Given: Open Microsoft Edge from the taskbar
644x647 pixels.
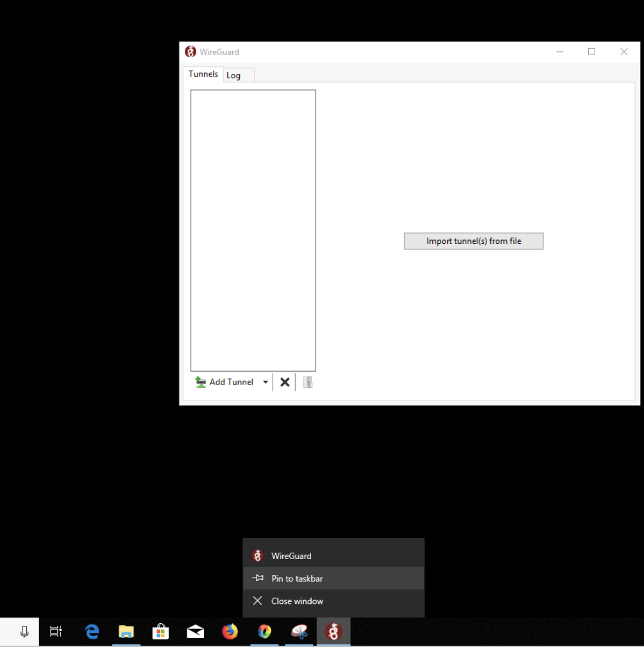Looking at the screenshot, I should coord(92,632).
